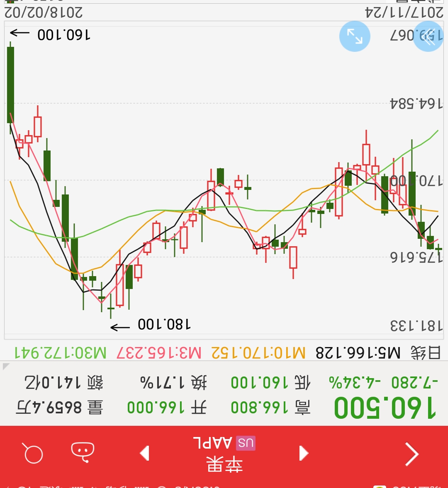Select the 日线 daily chart label

426,353
